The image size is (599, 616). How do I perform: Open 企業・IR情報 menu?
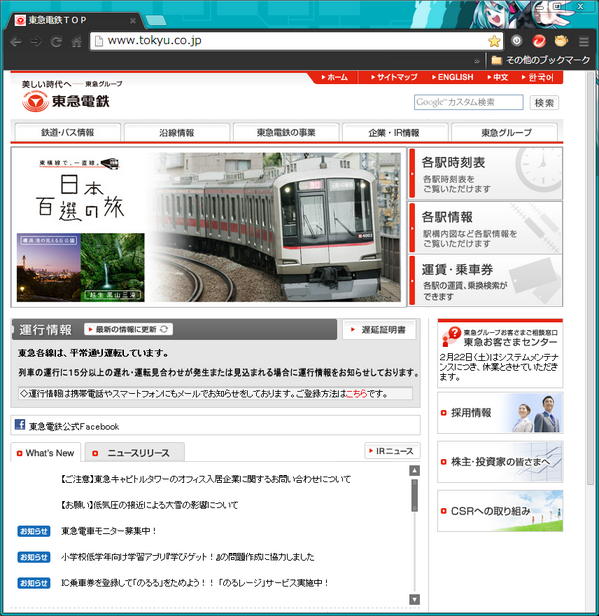394,132
